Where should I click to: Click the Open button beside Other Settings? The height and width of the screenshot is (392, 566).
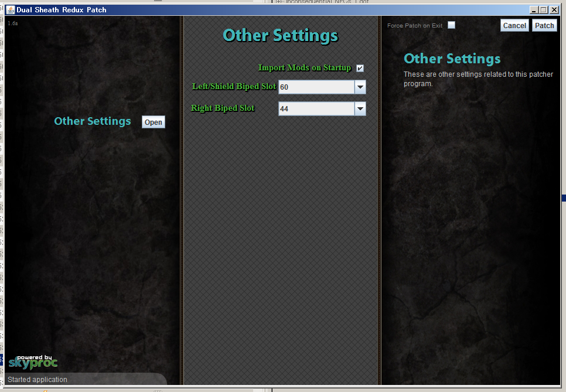click(154, 122)
